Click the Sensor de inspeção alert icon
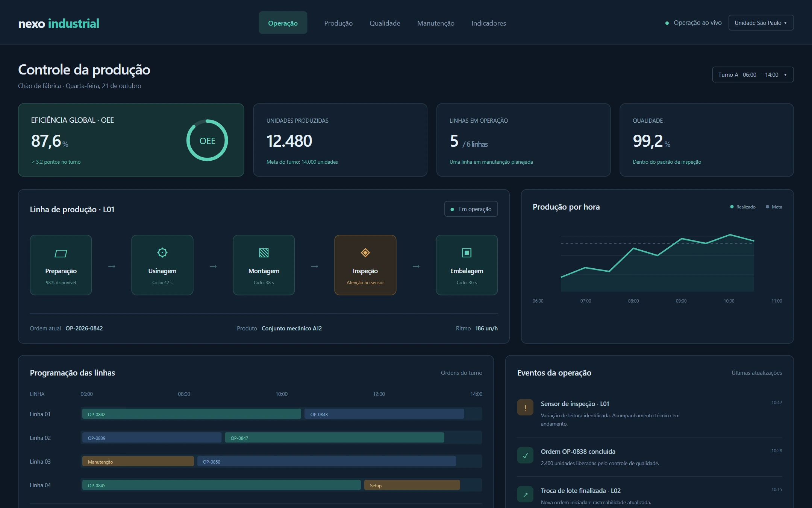 pyautogui.click(x=525, y=407)
